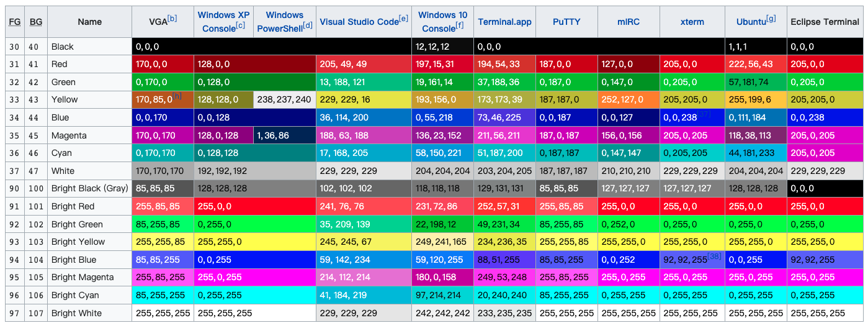Open the PuTTY header link
This screenshot has width=868, height=328.
566,22
